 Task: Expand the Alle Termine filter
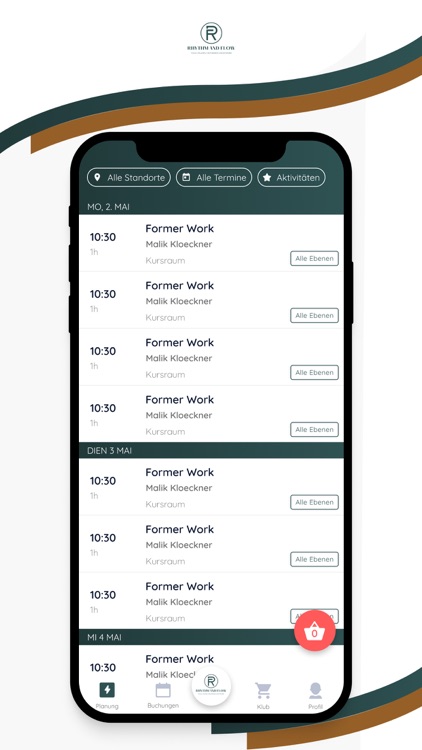[214, 177]
